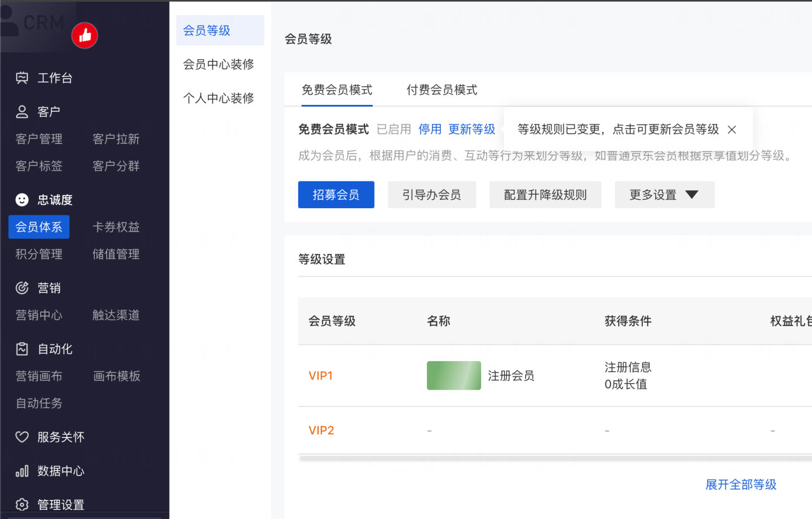Click the red thumbs-up badge on CRM logo
812x519 pixels.
(x=85, y=35)
